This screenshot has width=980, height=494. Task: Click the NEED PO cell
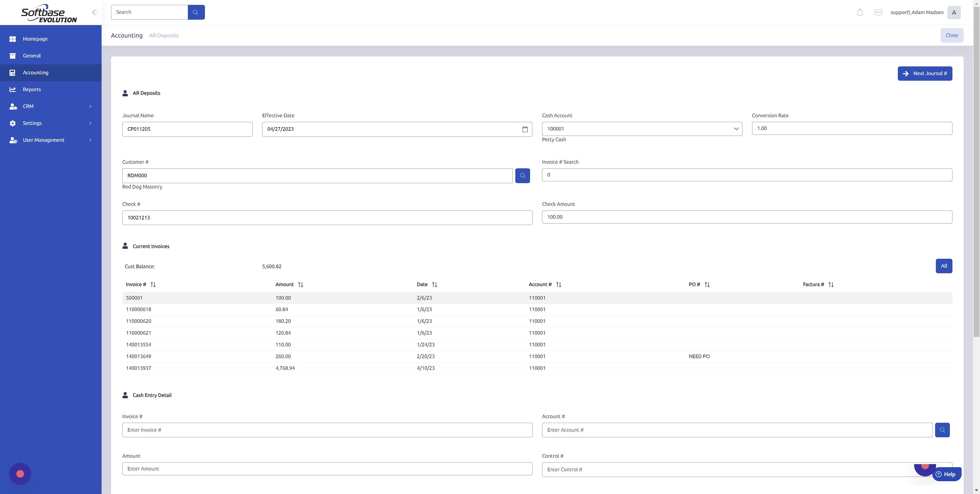pos(699,357)
